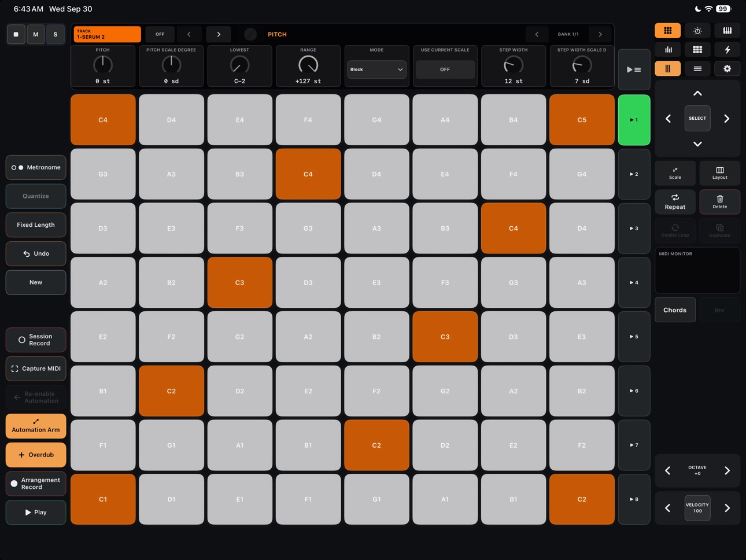Viewport: 746px width, 560px height.
Task: Increase octave with right chevron
Action: 727,470
